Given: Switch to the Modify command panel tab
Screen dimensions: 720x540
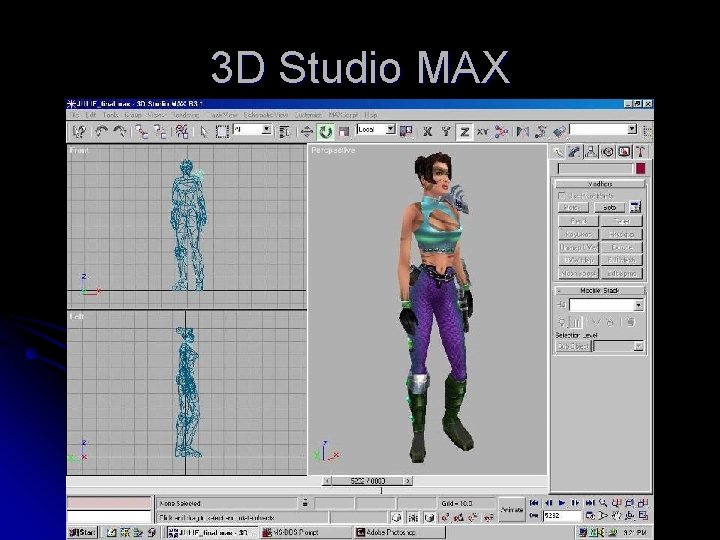Looking at the screenshot, I should [x=574, y=152].
